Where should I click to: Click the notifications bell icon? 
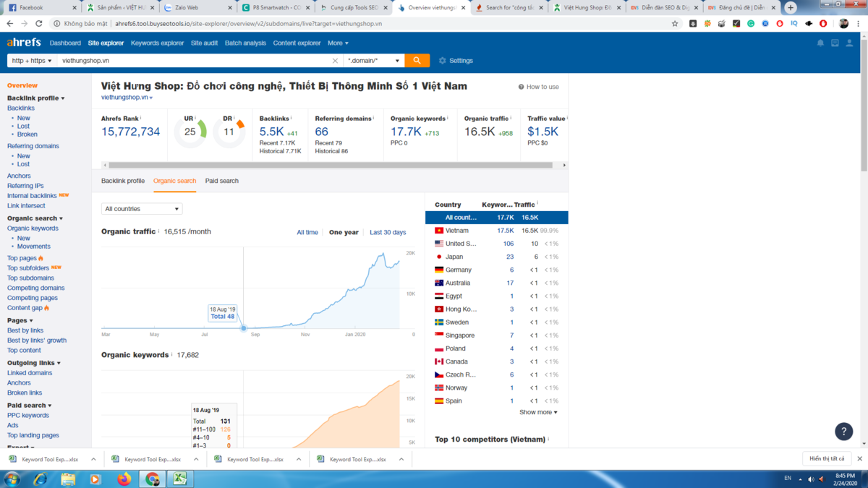[820, 43]
